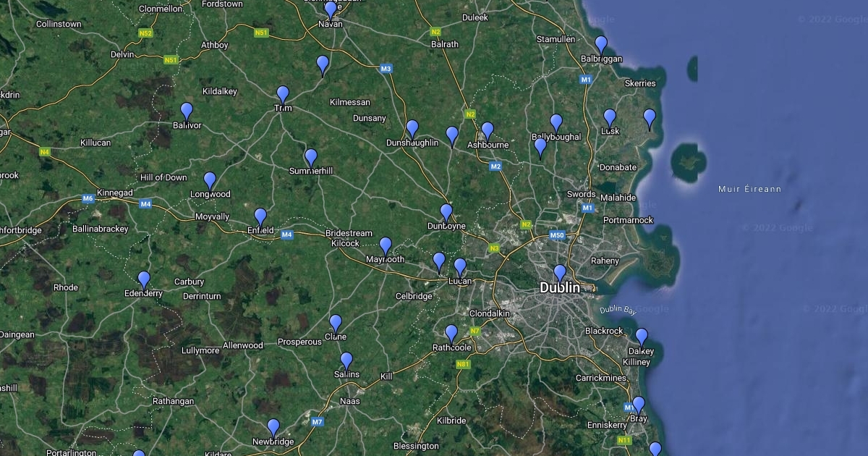Open the Ballivor location pin
868x456 pixels.
tap(187, 112)
